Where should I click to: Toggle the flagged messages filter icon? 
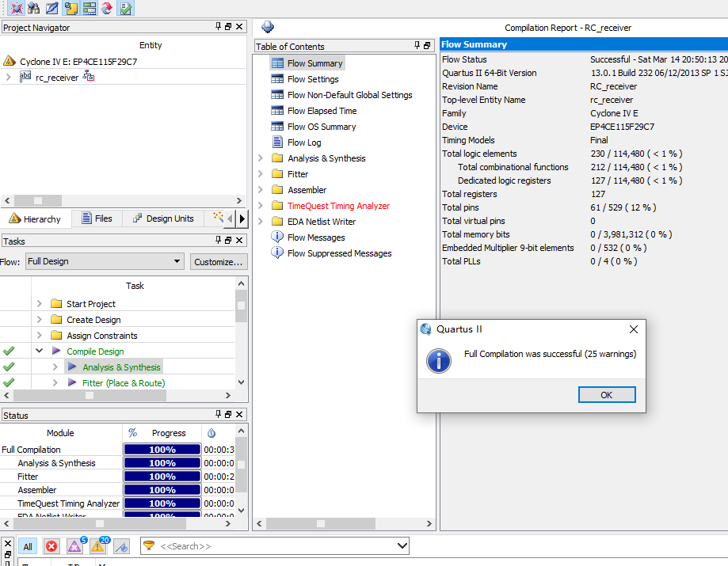click(x=122, y=546)
